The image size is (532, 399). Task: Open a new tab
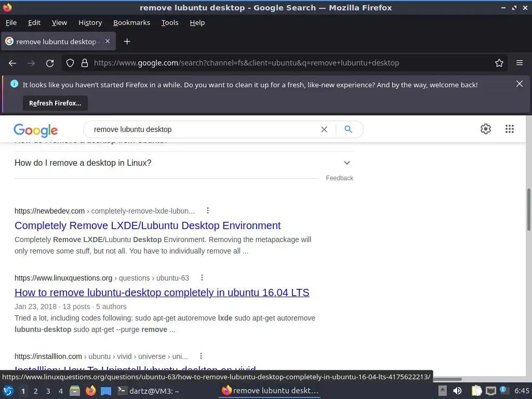pyautogui.click(x=127, y=42)
